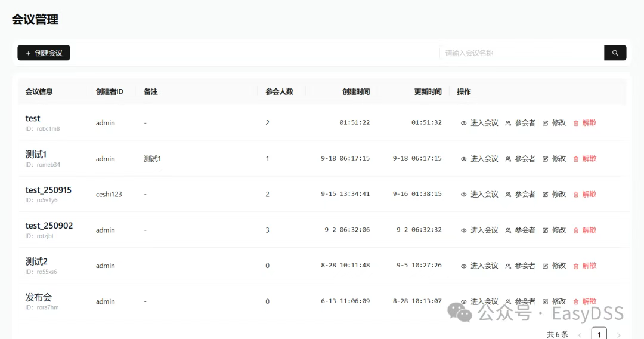Click updated time 9-5 10:27:26
This screenshot has height=339, width=644.
click(x=419, y=265)
